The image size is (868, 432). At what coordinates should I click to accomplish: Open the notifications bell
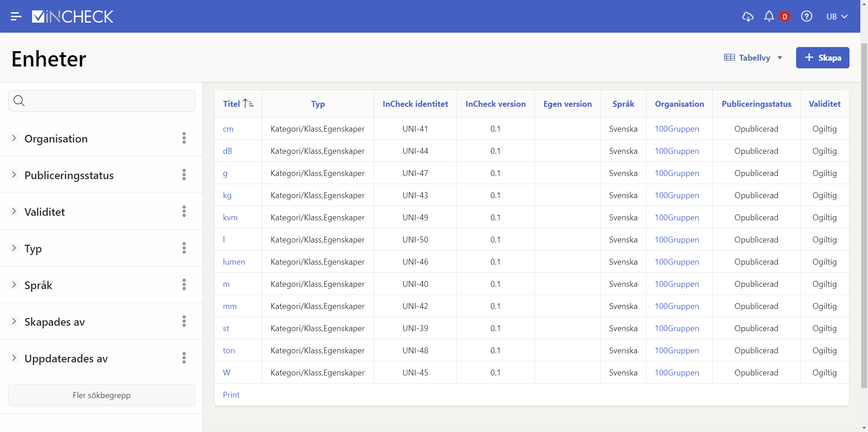click(769, 16)
